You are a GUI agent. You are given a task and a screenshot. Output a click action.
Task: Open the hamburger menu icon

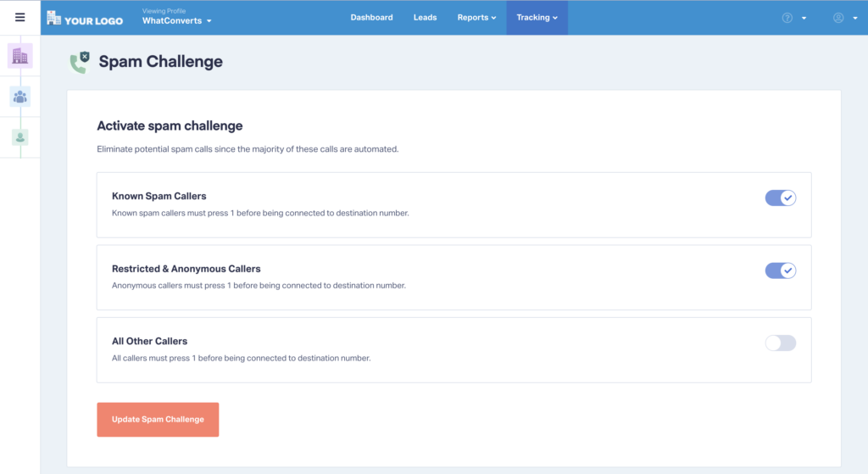[x=20, y=18]
